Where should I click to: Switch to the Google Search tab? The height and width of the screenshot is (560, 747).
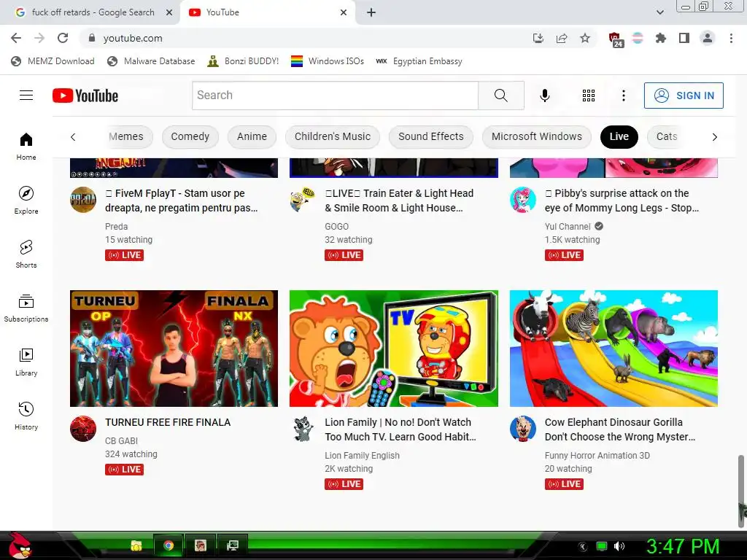pos(90,12)
